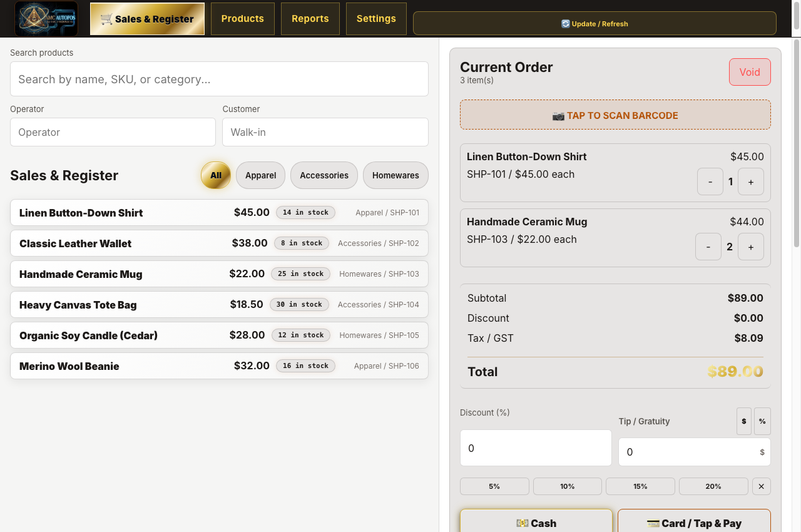Click the AMC AutoPOS logo
801x532 pixels.
(x=46, y=19)
